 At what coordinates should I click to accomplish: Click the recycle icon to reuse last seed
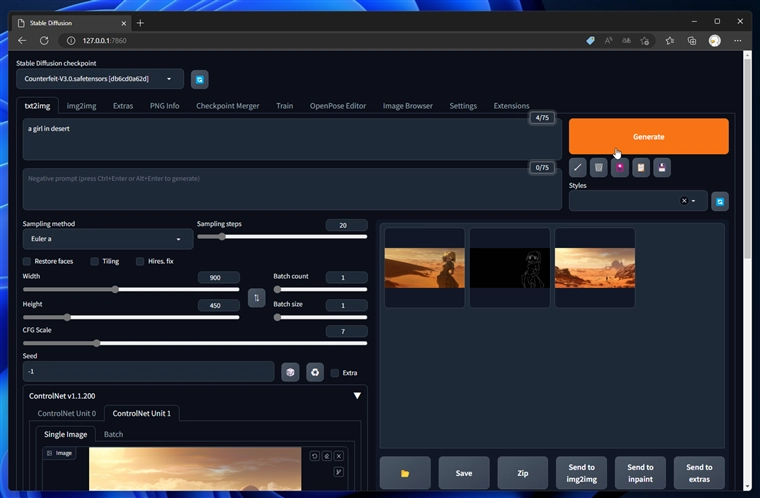314,372
